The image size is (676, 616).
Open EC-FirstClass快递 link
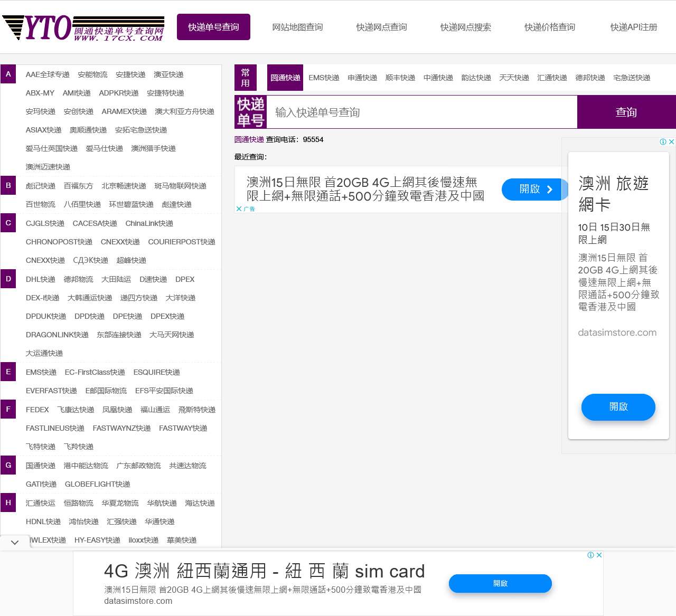[x=95, y=372]
